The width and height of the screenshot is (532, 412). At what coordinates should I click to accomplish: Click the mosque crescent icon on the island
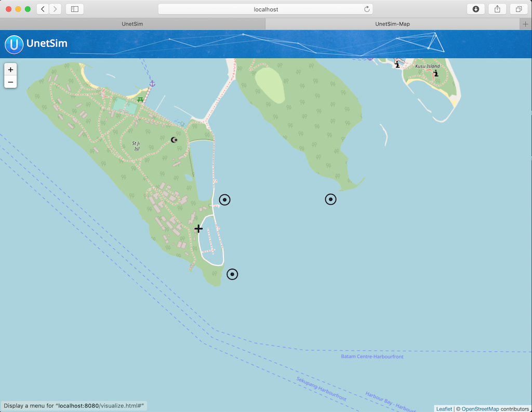click(174, 140)
